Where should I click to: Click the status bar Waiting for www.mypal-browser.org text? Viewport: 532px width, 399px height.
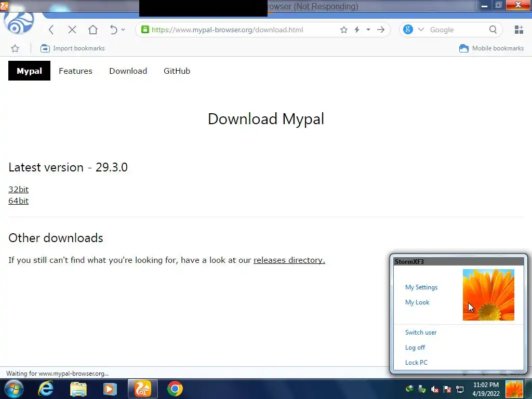[57, 374]
